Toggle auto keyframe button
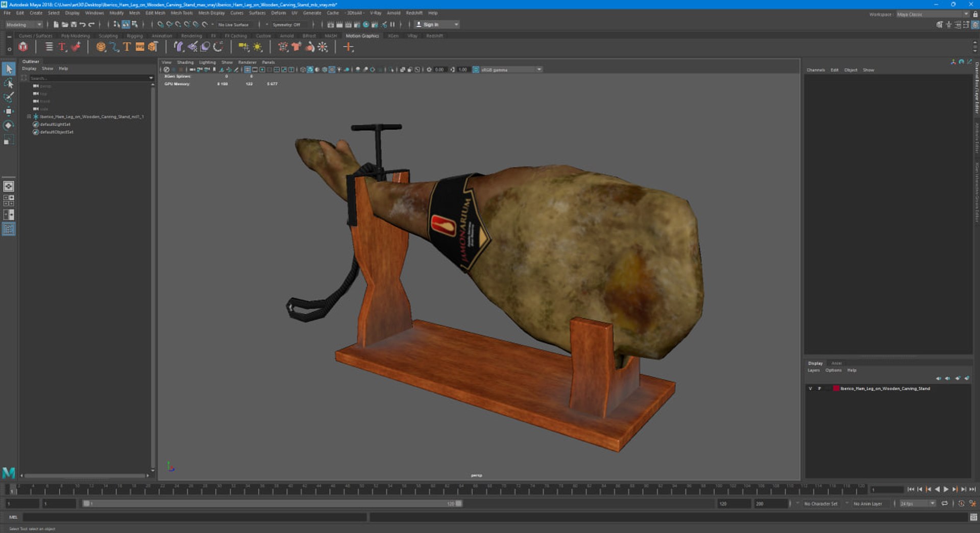 tap(962, 503)
